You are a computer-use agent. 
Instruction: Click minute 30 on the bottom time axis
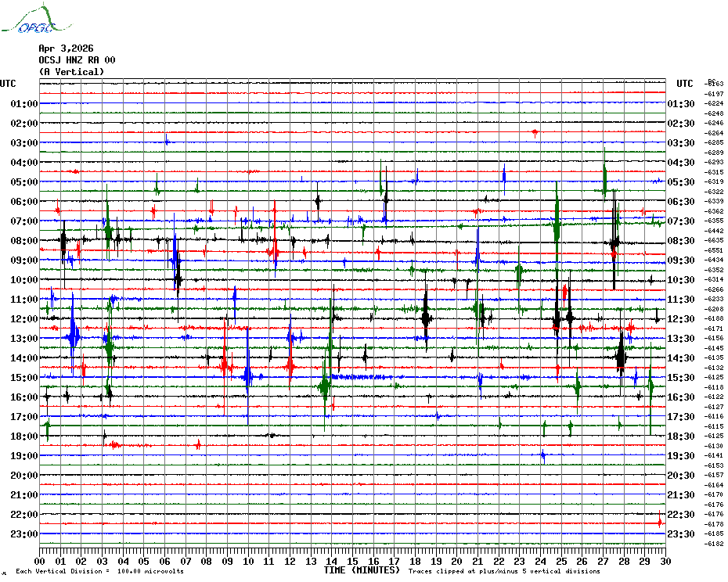tap(665, 561)
